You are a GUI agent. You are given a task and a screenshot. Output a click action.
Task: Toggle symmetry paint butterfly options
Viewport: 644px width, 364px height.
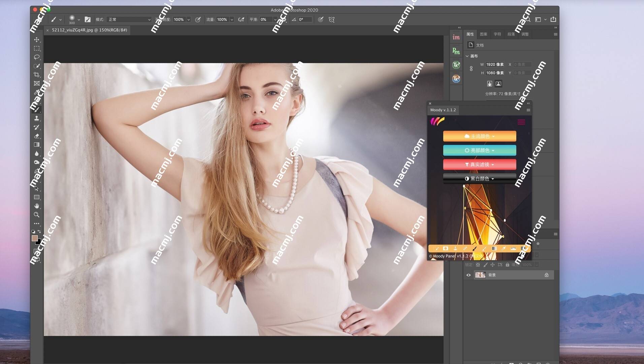coord(332,20)
